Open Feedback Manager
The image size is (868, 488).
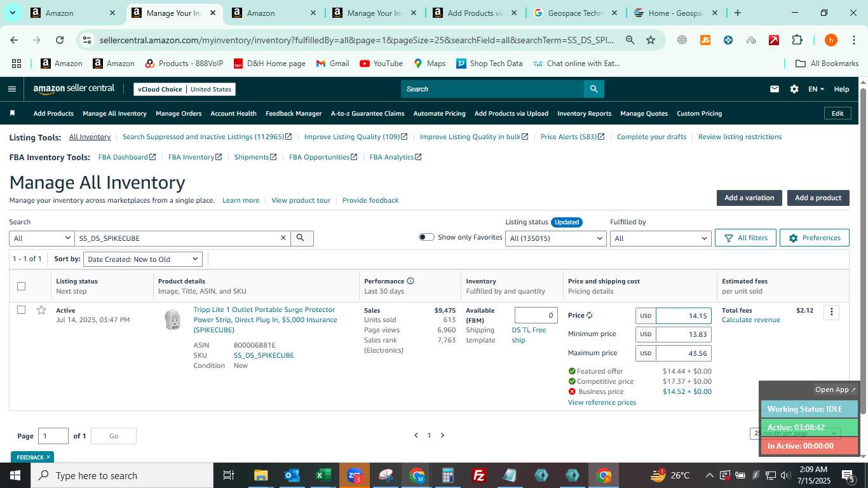[294, 113]
